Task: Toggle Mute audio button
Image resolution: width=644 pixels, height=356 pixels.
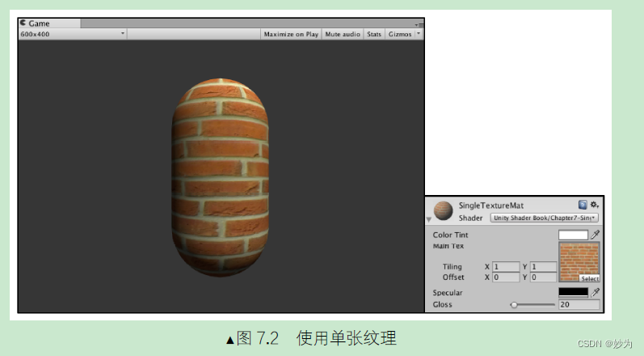Action: tap(343, 34)
